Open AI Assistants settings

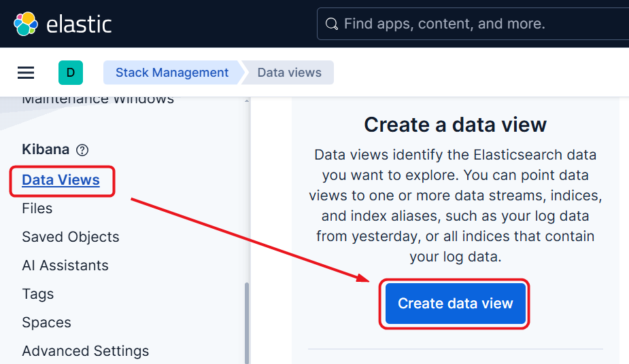65,266
